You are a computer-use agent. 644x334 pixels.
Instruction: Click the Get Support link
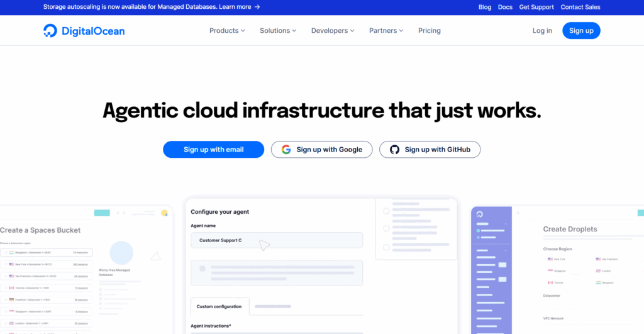point(536,7)
